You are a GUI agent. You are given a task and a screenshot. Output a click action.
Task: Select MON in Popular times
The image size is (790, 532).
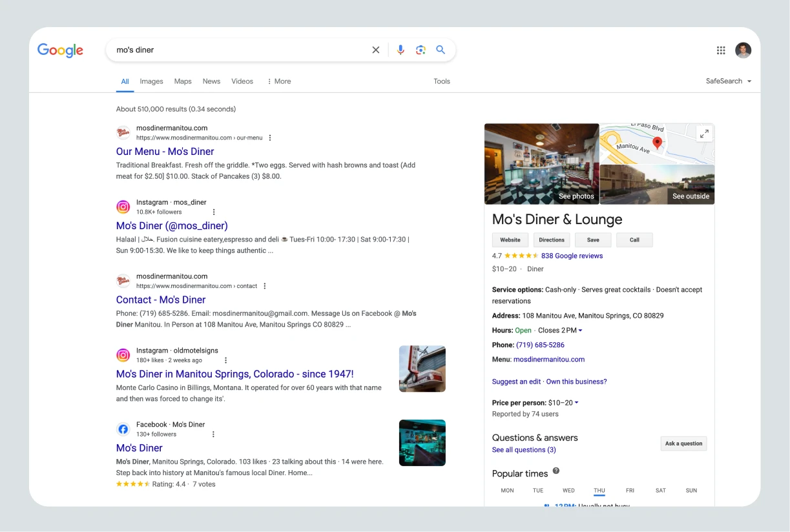click(508, 491)
